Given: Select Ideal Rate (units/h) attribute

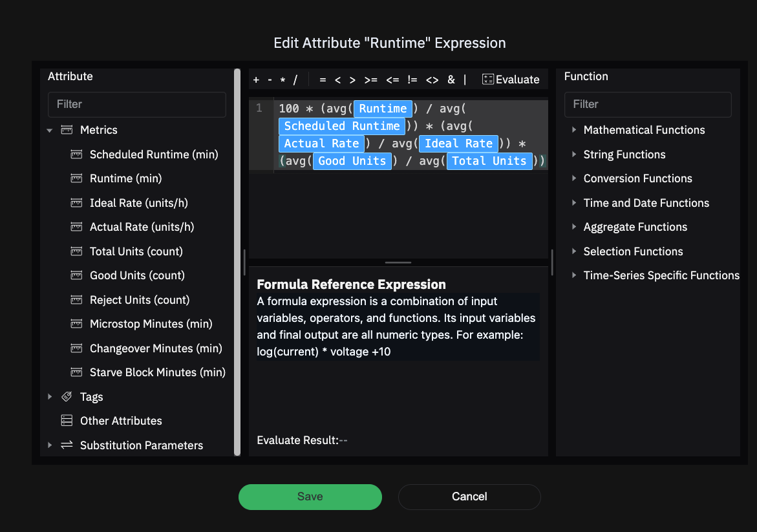Looking at the screenshot, I should tap(138, 203).
